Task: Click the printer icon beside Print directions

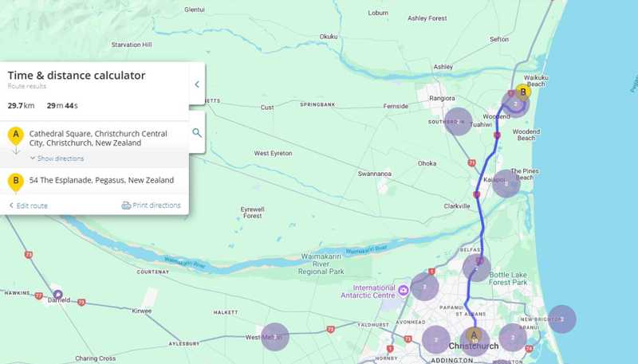Action: (126, 205)
